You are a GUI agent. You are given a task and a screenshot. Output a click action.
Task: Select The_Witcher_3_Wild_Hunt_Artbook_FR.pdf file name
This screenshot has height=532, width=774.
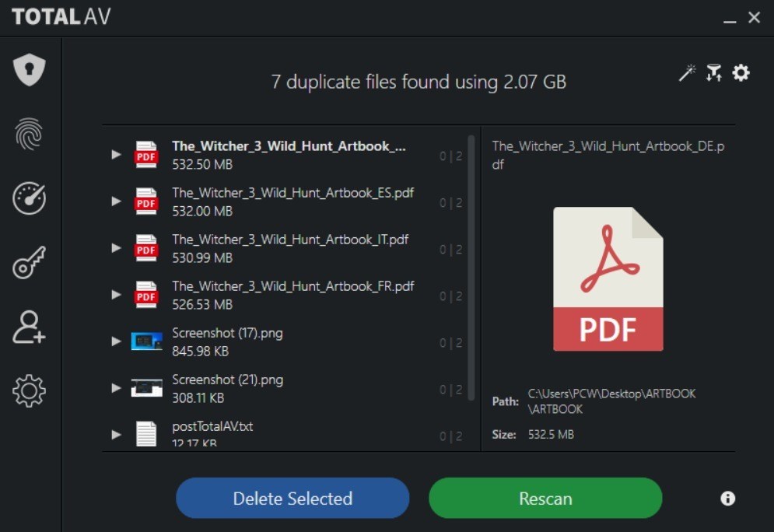(292, 286)
